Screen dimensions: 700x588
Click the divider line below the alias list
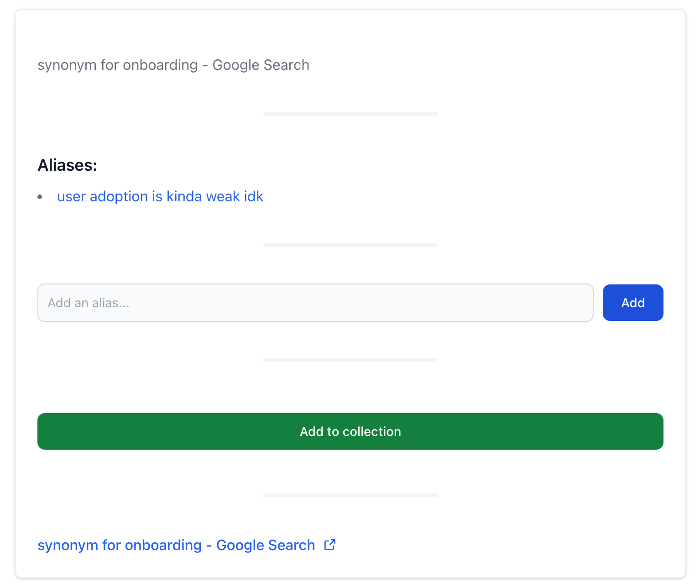(350, 245)
